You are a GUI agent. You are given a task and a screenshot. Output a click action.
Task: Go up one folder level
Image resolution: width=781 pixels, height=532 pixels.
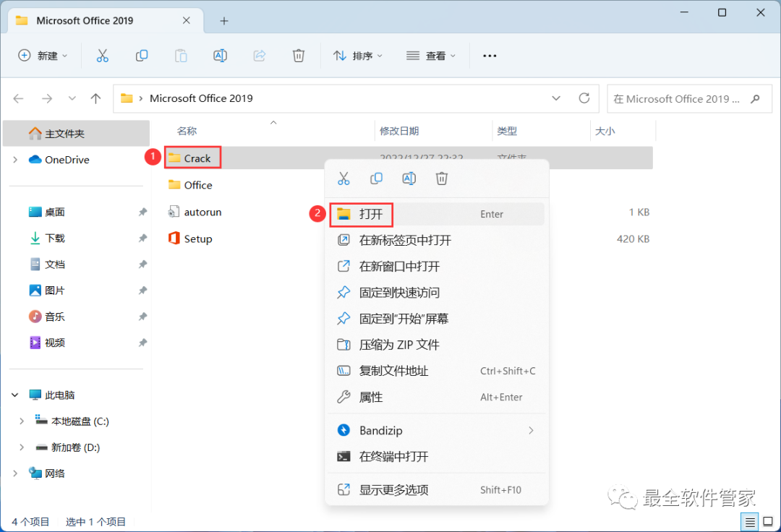(x=95, y=98)
